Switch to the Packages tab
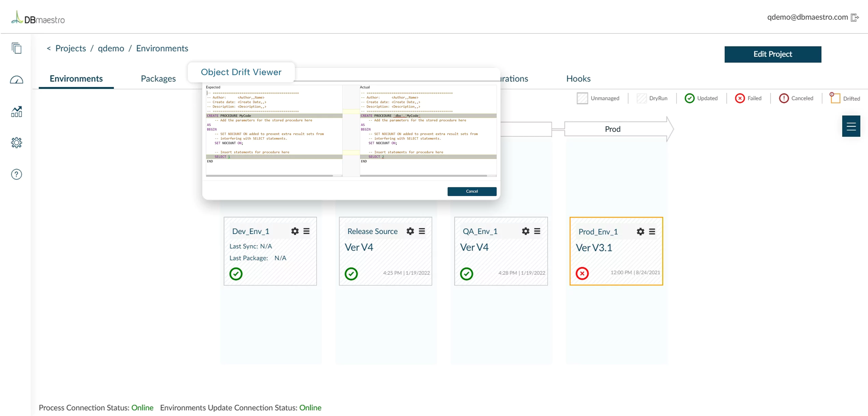868x416 pixels. pyautogui.click(x=158, y=78)
